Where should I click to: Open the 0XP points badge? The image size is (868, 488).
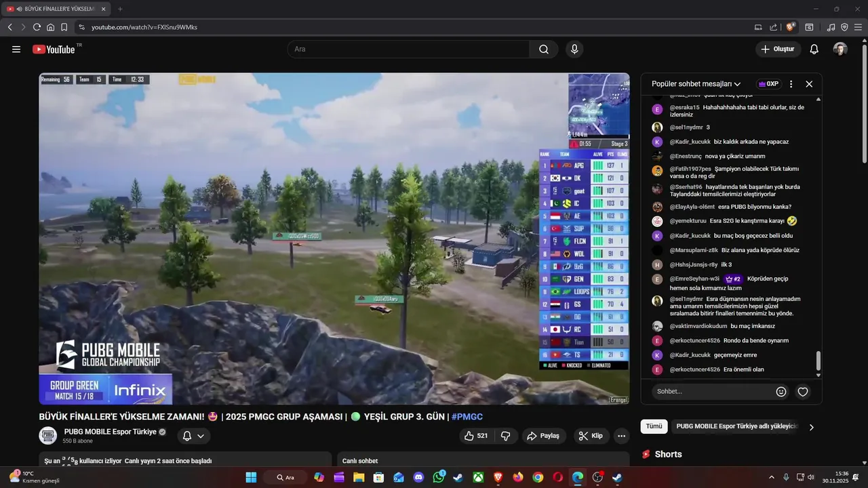point(768,84)
